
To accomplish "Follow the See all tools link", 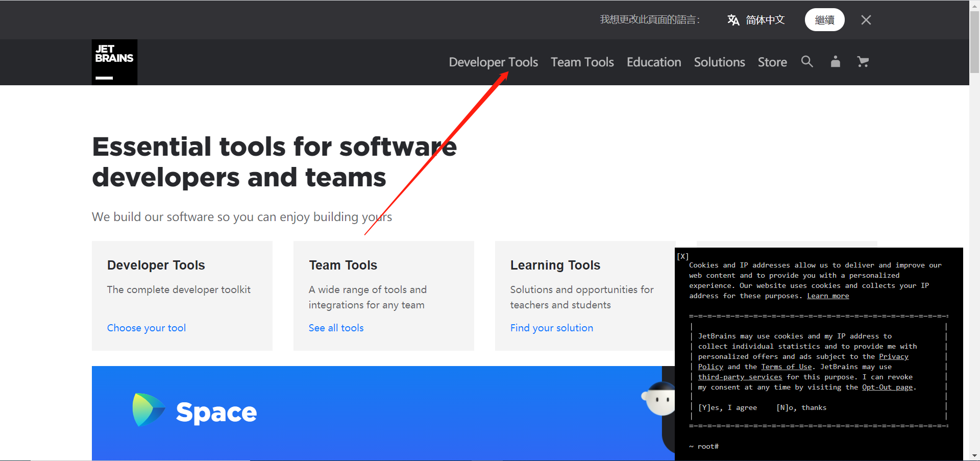I will [x=336, y=328].
